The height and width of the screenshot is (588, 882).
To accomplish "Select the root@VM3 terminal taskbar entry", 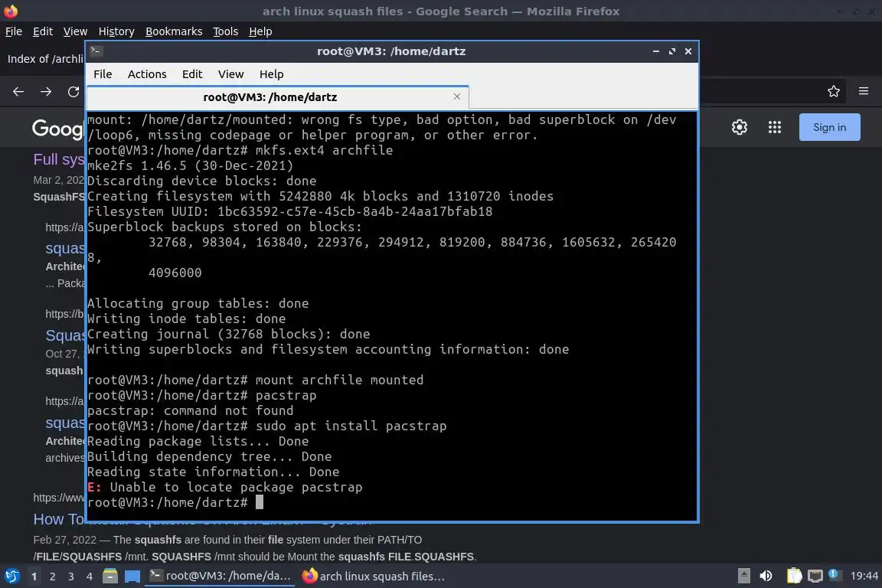I will tap(220, 577).
